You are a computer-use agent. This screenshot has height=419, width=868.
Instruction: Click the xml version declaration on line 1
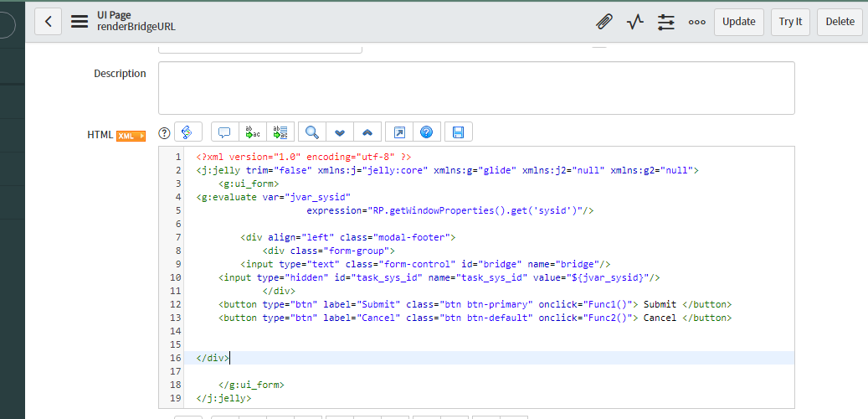tap(303, 157)
